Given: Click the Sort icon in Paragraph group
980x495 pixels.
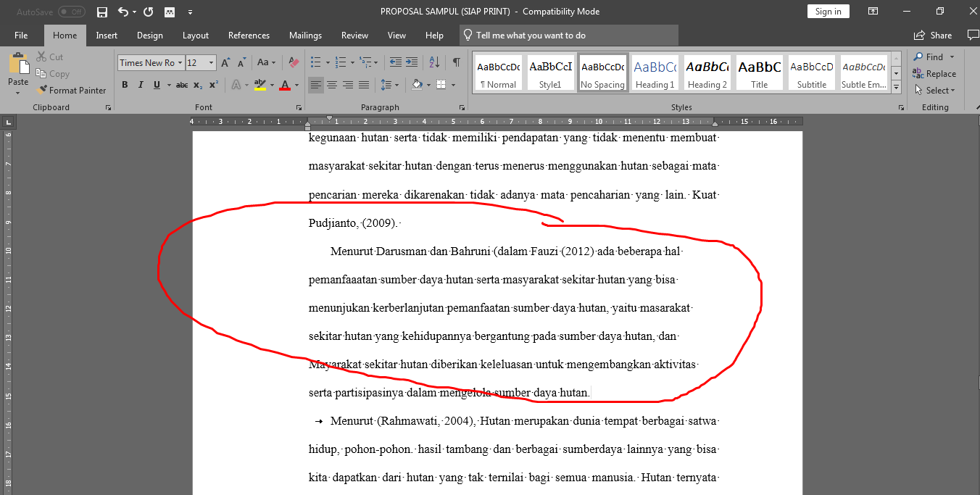Looking at the screenshot, I should click(434, 62).
